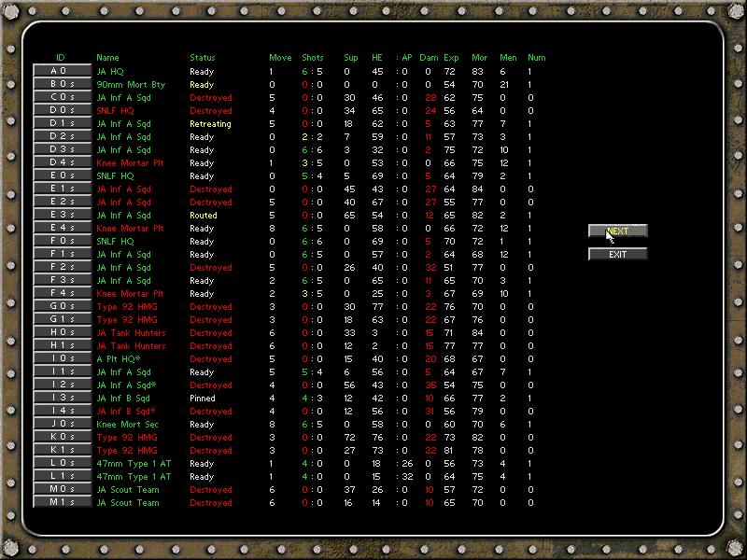Click 47mm Type 1 AT in row L 0

134,464
